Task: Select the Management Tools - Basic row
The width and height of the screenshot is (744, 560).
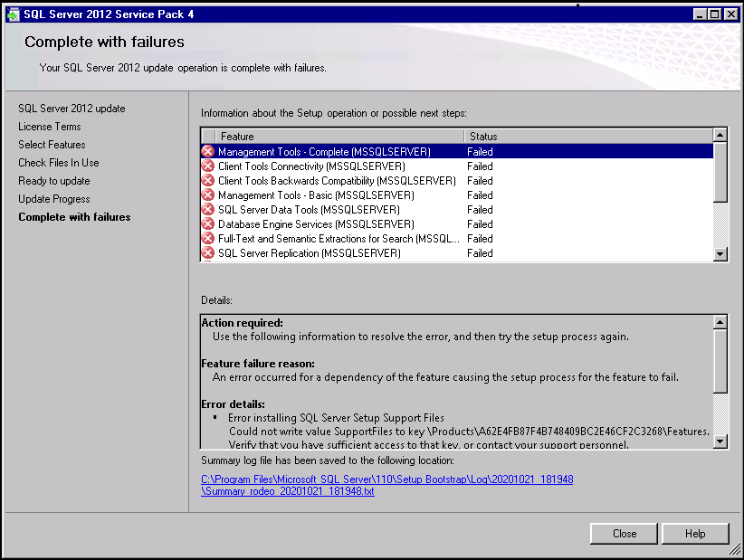Action: (x=457, y=195)
